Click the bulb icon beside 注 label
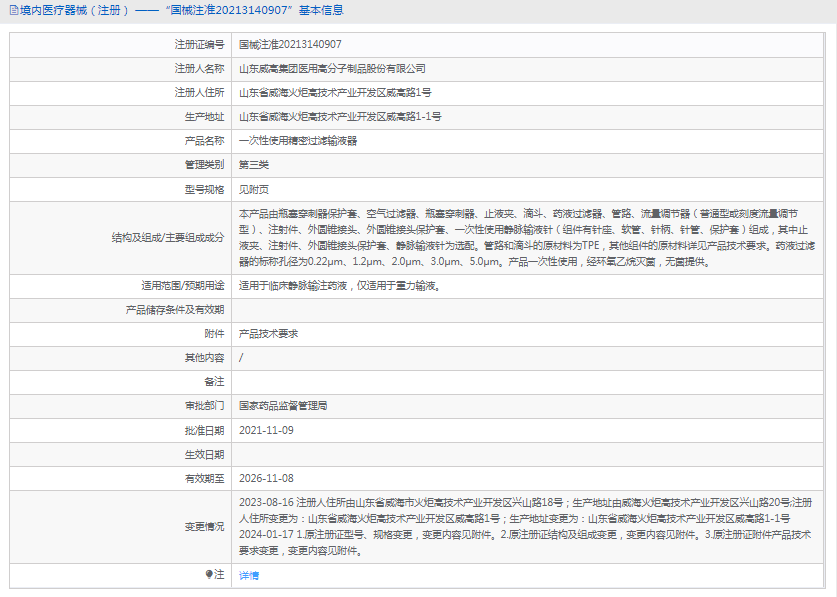 209,575
